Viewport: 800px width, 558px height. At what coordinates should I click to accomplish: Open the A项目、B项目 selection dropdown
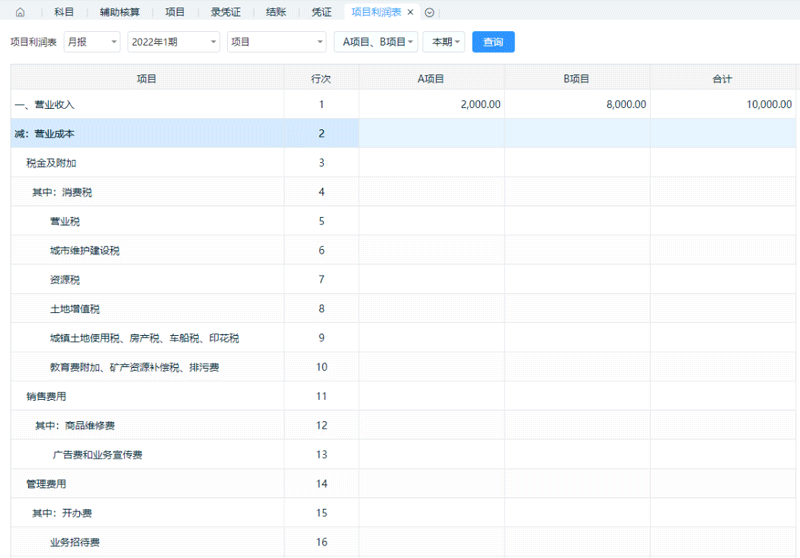click(376, 42)
